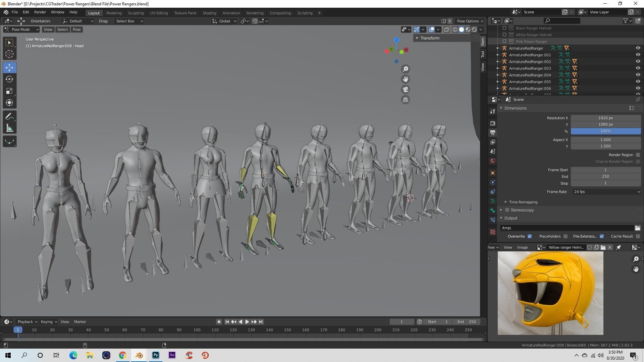Open the Rendering menu in the top bar
Screen dimensions: 644x362
click(x=255, y=13)
